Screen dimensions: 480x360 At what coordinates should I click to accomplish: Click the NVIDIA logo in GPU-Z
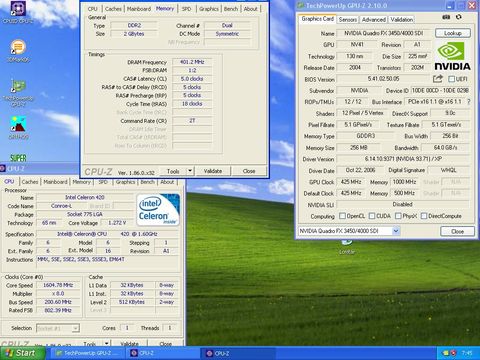point(452,57)
